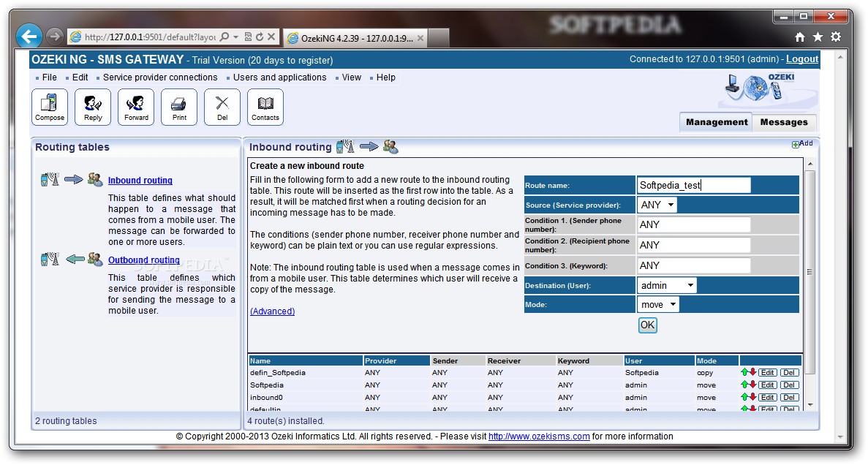Click Condition 3 keyword field

tap(694, 265)
